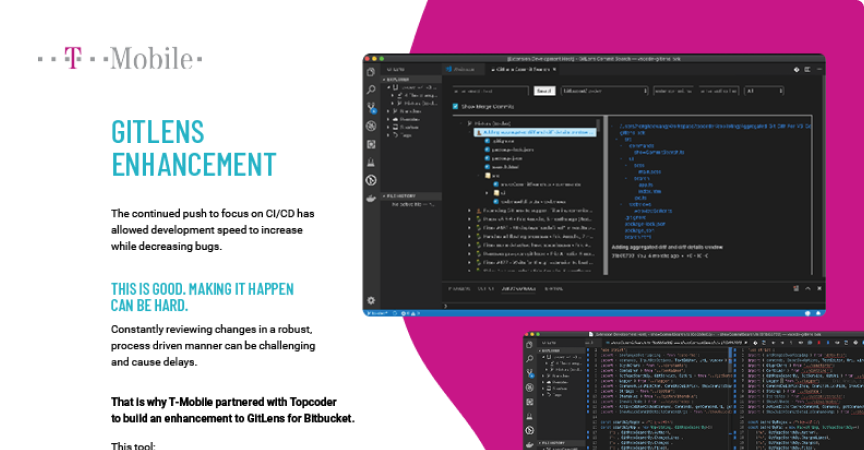
Task: Open errors and warnings count in upper status bar
Action: tap(411, 313)
